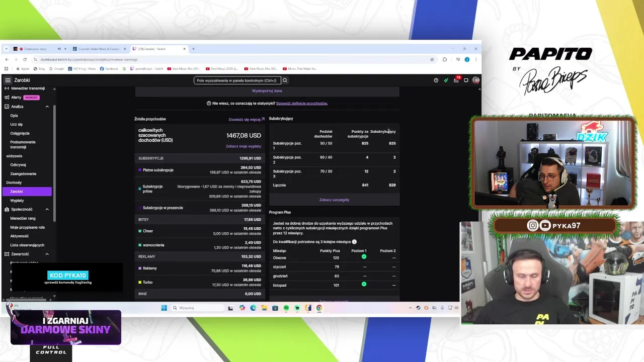Open Odkrywaj under widzowie

coord(18,165)
